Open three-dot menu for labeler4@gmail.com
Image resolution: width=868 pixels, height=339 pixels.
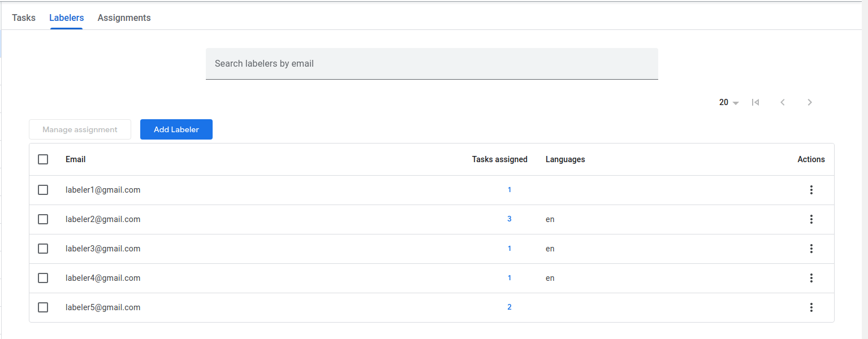tap(811, 278)
